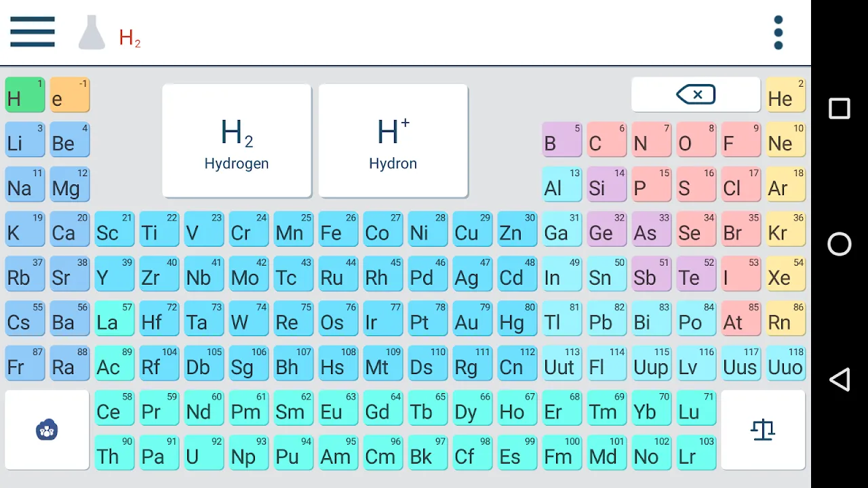Select the Carbon C element tile
Image resolution: width=868 pixels, height=488 pixels.
tap(606, 140)
